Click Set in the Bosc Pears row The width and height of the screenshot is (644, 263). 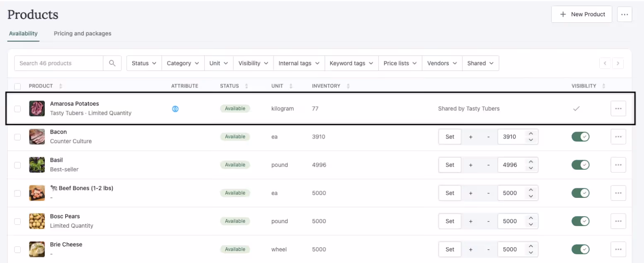450,221
